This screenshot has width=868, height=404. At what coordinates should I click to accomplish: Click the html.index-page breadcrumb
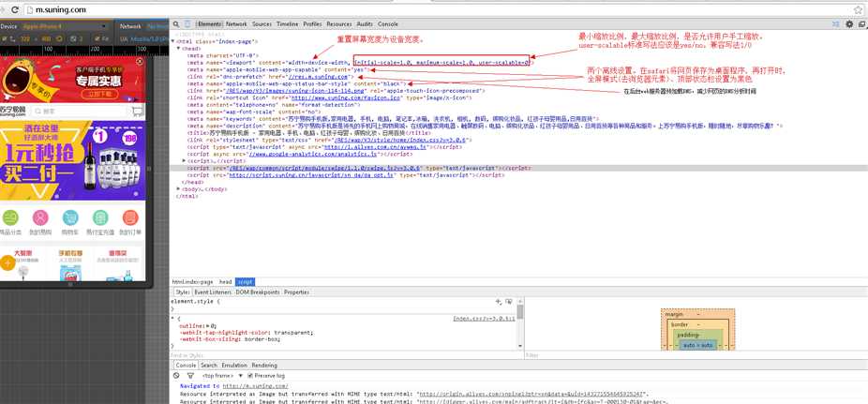(x=191, y=282)
